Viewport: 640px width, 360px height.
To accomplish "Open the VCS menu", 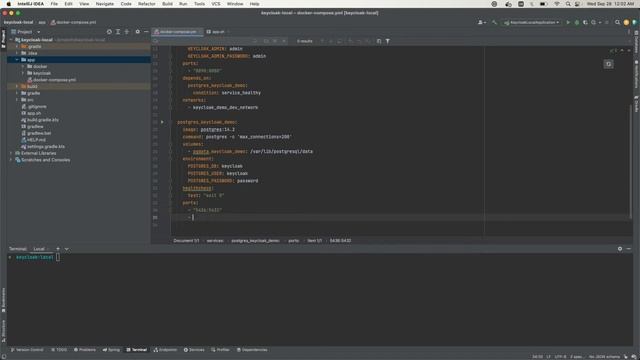I will (x=216, y=4).
